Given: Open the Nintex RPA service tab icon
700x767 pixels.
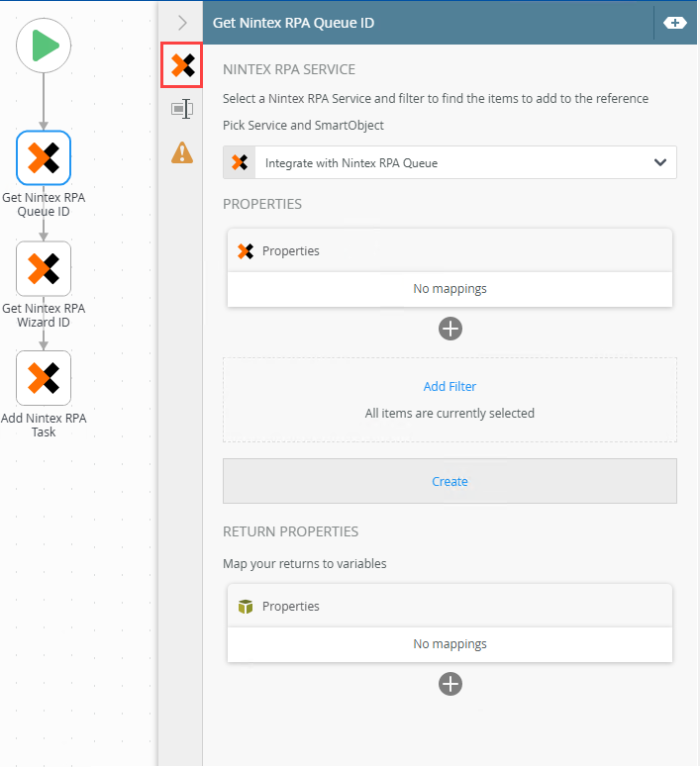Looking at the screenshot, I should pyautogui.click(x=182, y=66).
